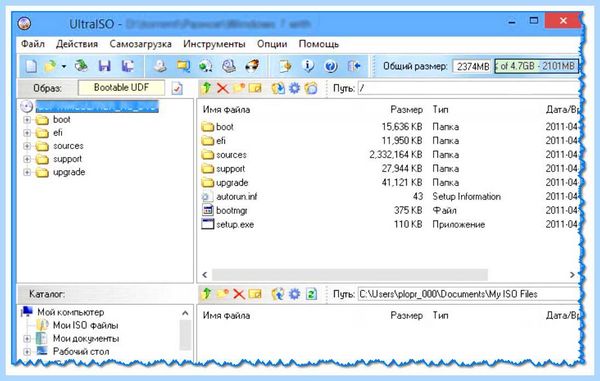Screen dimensions: 600x381
Task: Expand the upgrade folder tree node
Action: 27,172
